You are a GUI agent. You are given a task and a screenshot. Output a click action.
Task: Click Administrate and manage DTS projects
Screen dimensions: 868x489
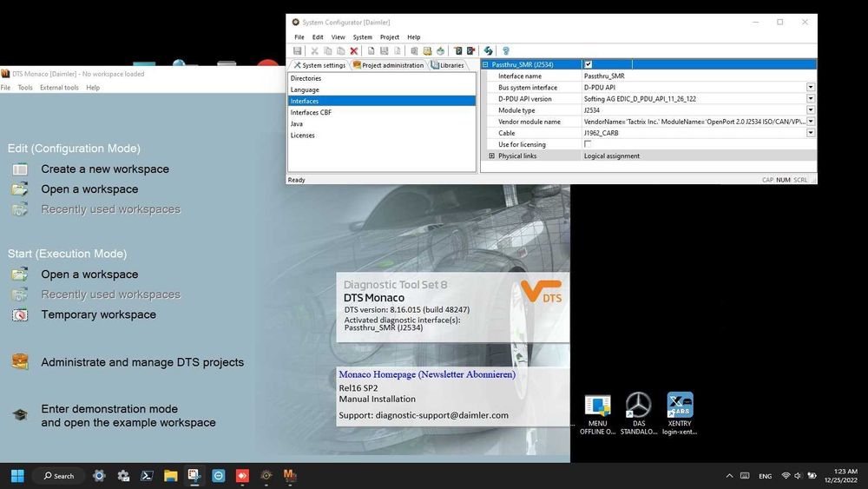(x=142, y=362)
